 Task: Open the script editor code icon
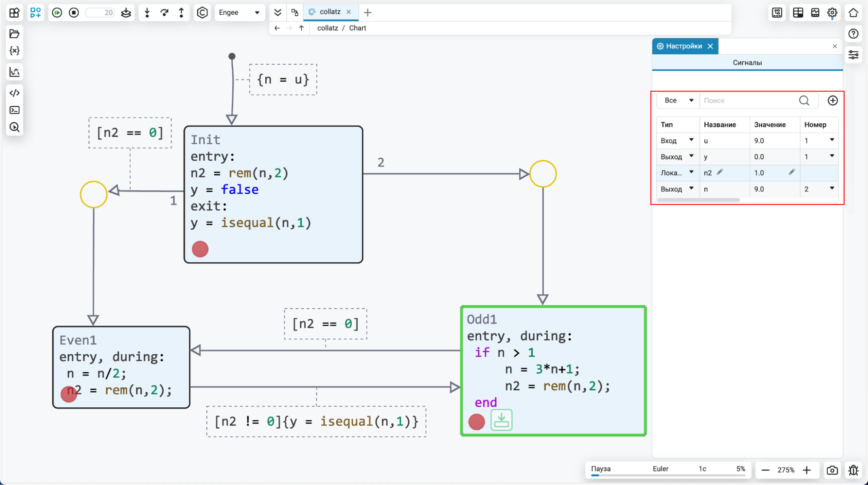coord(14,93)
